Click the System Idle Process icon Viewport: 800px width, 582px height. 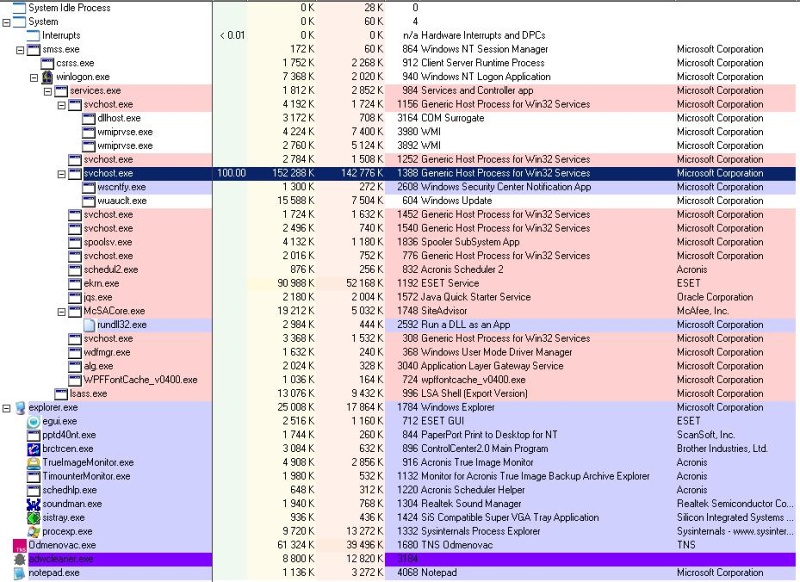[x=20, y=8]
